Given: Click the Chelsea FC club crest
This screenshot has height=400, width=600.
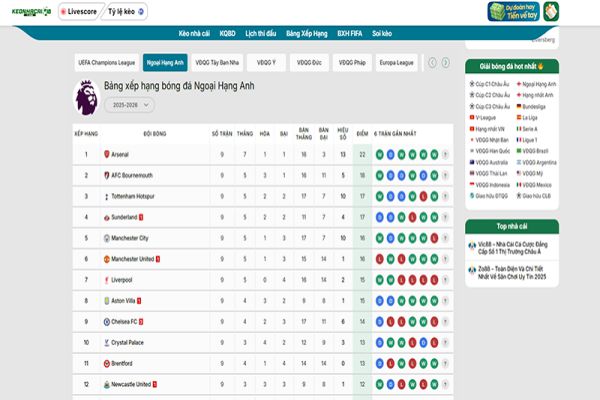Looking at the screenshot, I should pos(109,321).
